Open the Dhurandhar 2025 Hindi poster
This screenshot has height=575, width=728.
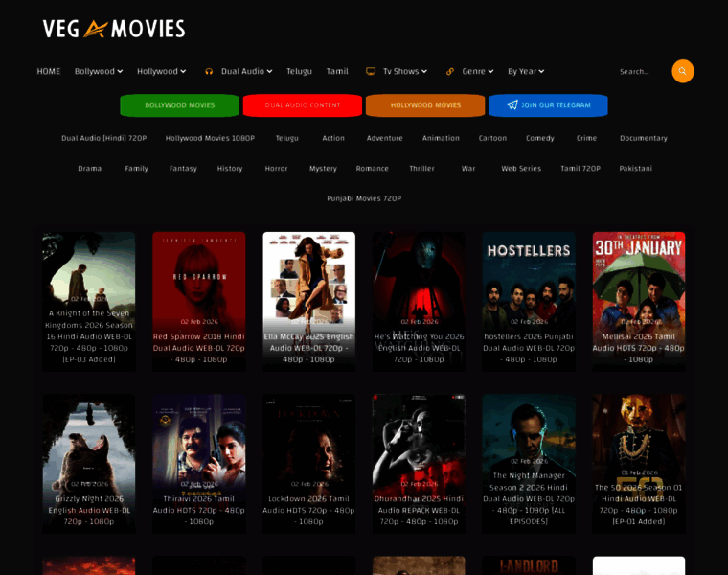(419, 464)
